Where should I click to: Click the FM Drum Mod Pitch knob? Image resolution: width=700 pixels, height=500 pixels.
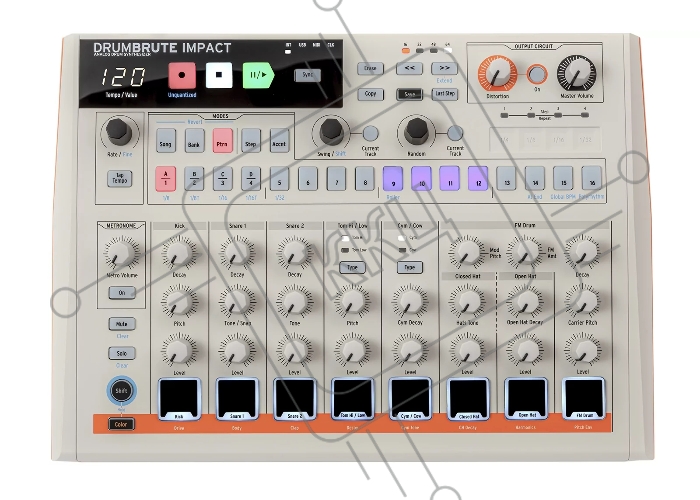click(467, 253)
